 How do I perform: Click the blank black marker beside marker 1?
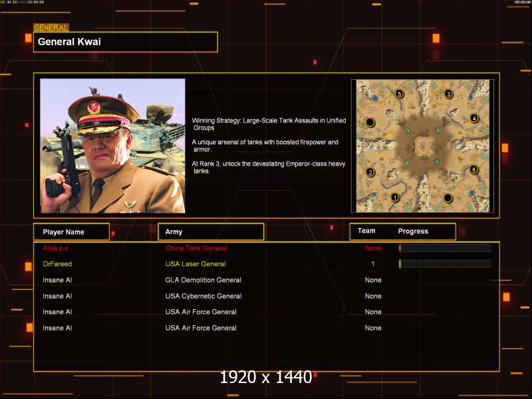(448, 198)
